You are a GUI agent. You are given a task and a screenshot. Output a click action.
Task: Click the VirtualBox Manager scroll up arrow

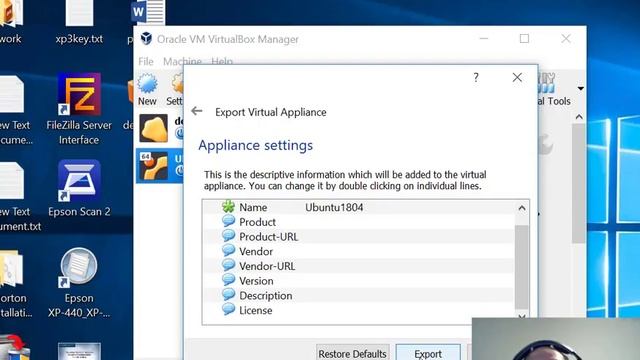point(579,117)
